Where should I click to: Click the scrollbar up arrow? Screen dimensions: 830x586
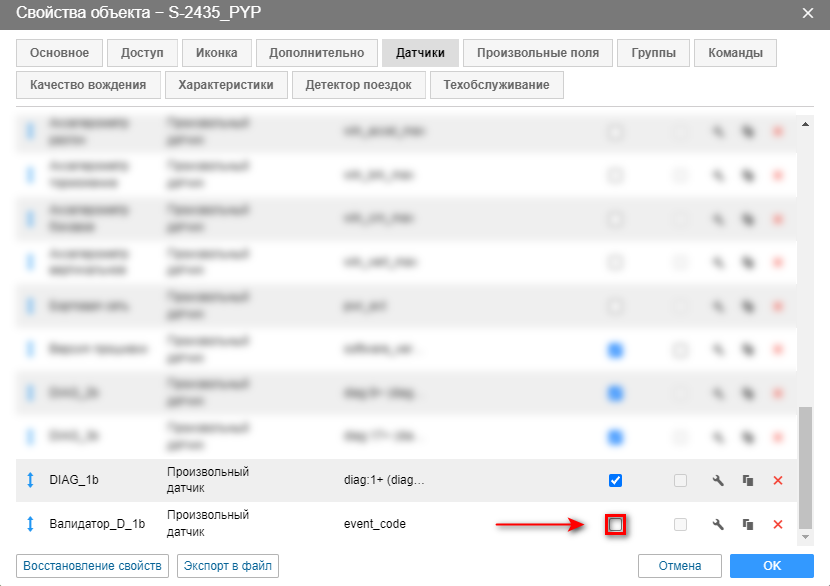[805, 124]
